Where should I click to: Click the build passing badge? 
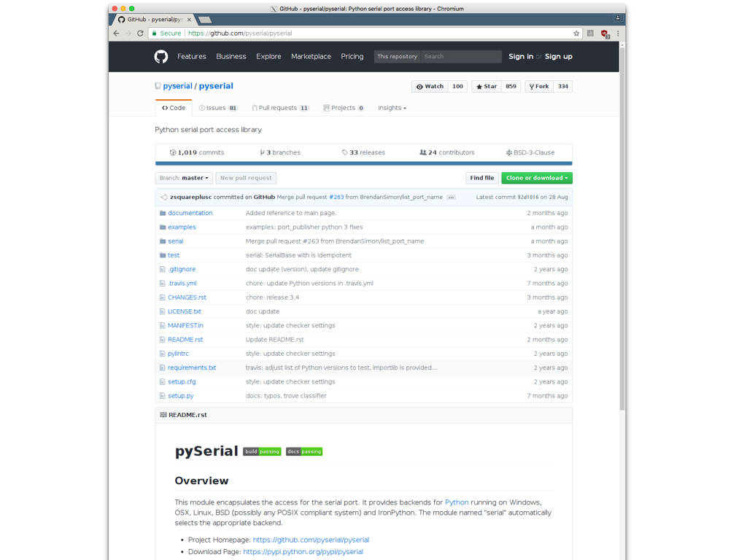[x=262, y=451]
